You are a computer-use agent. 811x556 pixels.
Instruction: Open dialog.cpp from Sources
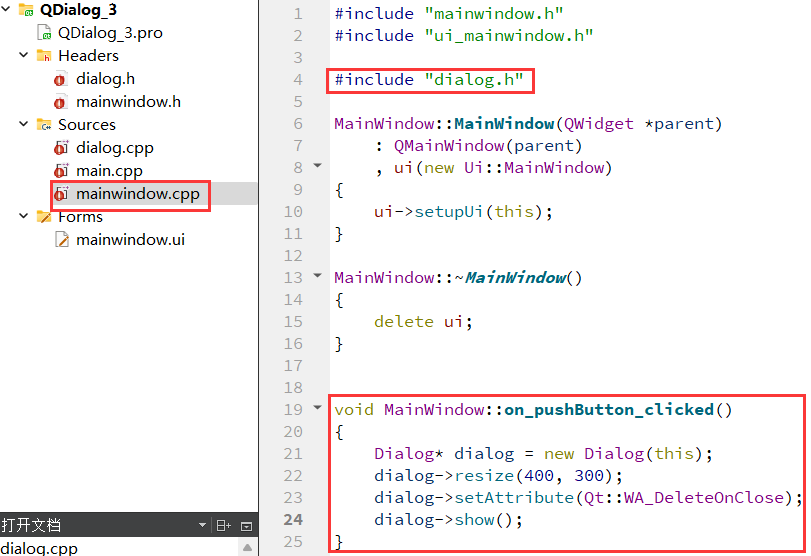115,148
